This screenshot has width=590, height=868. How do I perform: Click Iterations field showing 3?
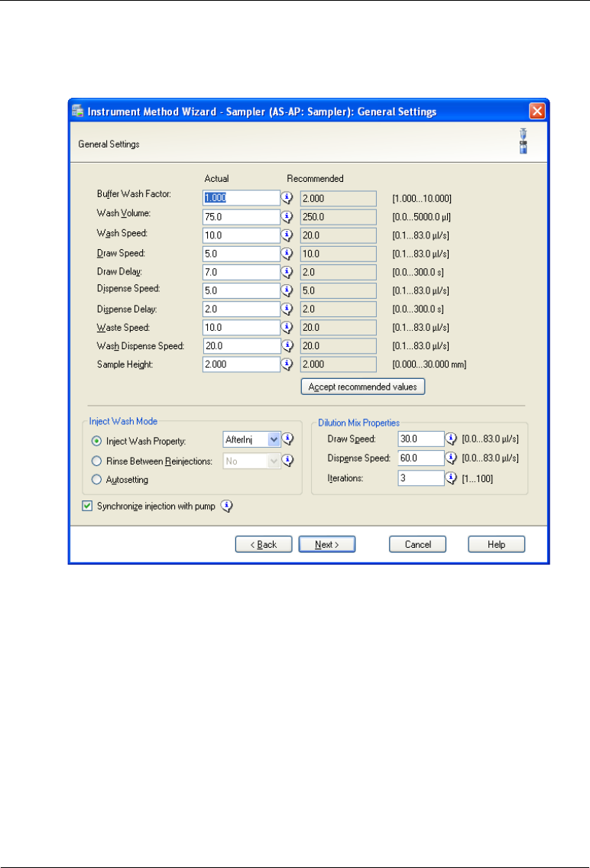tap(421, 478)
